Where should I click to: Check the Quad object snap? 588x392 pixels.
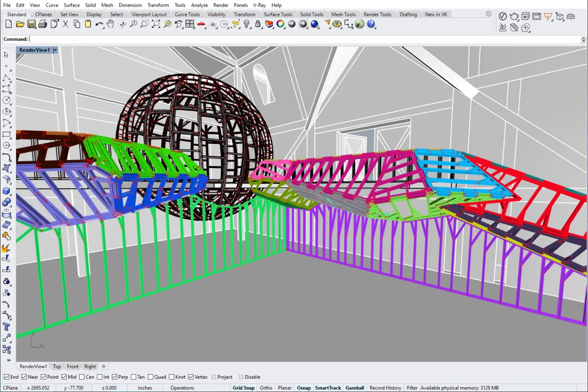pos(151,377)
